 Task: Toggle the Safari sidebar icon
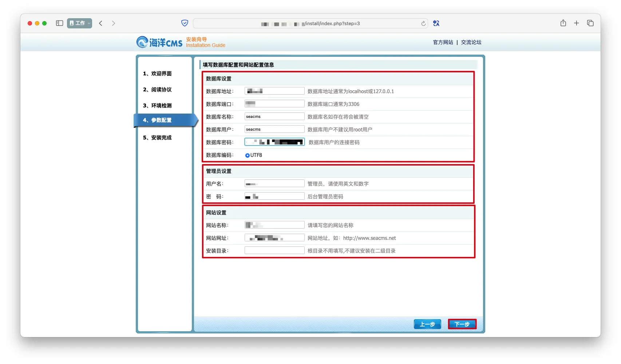(x=60, y=23)
